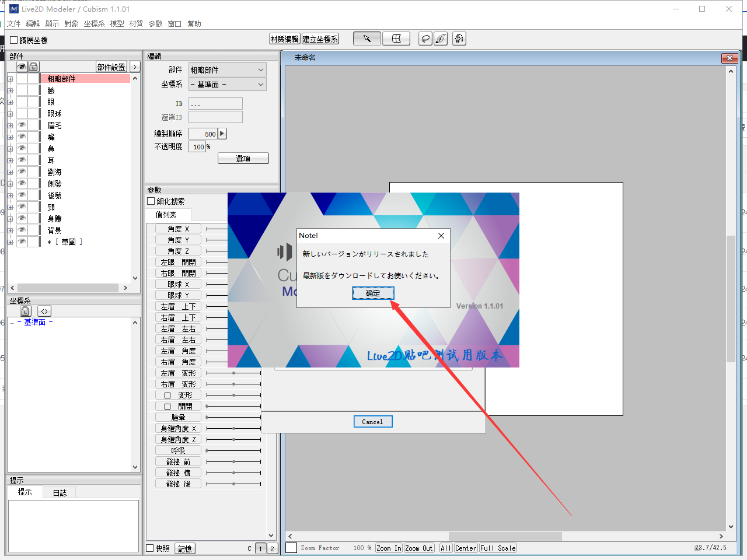
Task: Switch to the 日誌 tab
Action: (x=60, y=493)
